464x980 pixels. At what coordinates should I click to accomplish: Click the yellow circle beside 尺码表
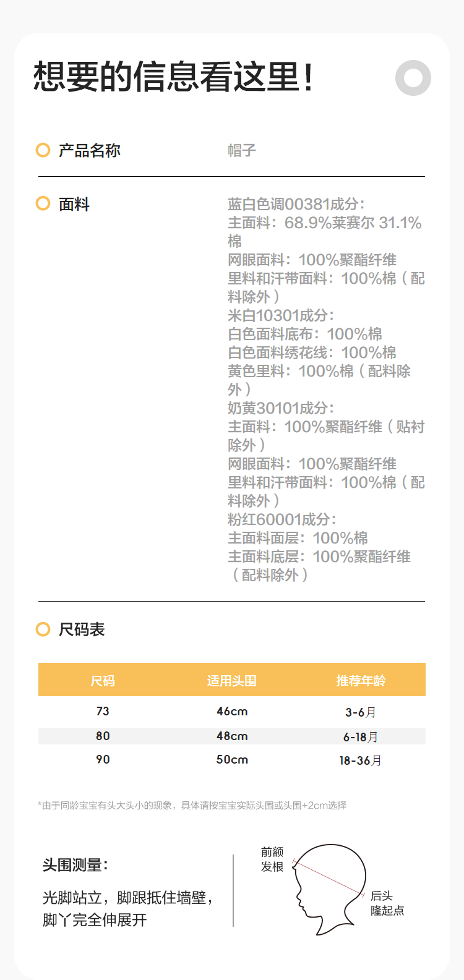(43, 629)
